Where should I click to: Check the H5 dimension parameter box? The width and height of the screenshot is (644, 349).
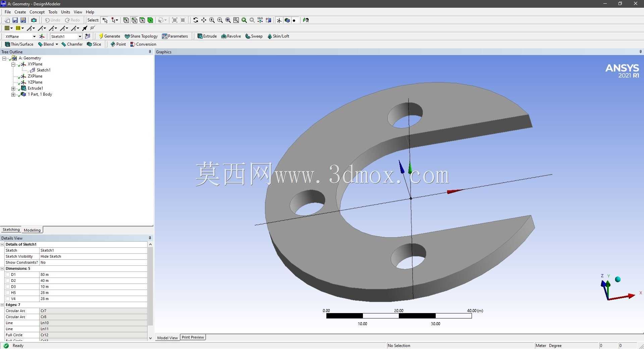(8, 293)
